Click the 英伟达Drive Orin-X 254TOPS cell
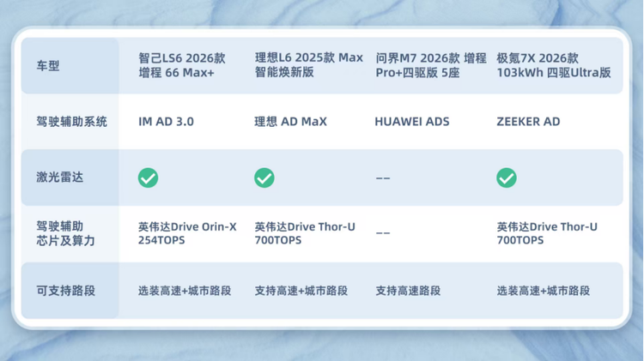Viewport: 644px width, 361px height. [187, 233]
